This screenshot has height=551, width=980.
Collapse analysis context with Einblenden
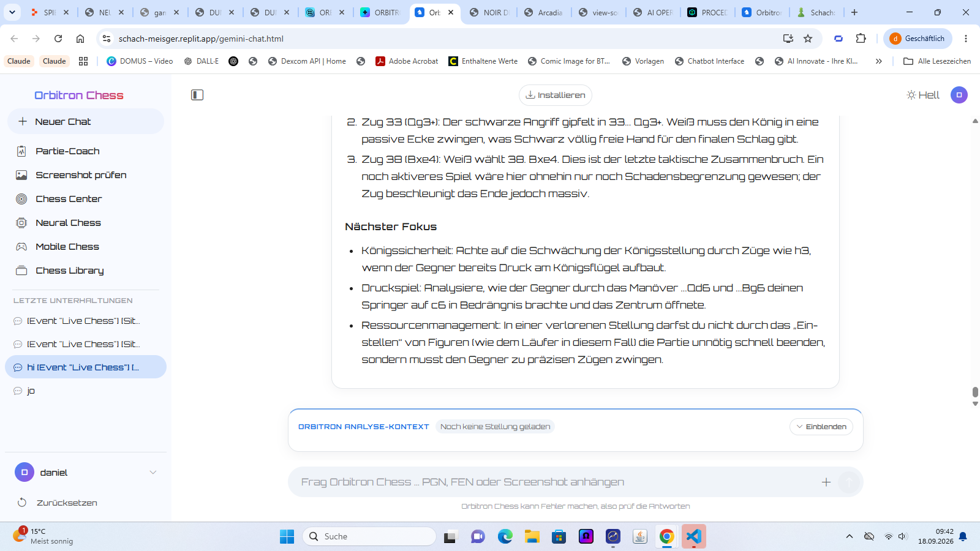821,427
